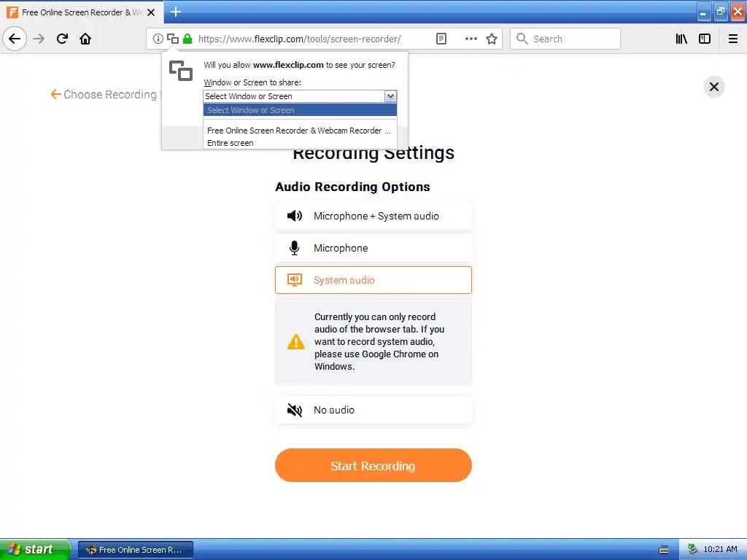Screen dimensions: 747x560
Task: Open Firefox hamburger menu
Action: tap(732, 39)
